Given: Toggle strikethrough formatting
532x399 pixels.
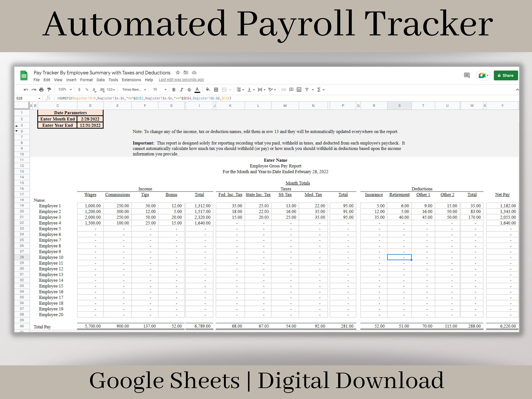Looking at the screenshot, I should click(x=189, y=90).
